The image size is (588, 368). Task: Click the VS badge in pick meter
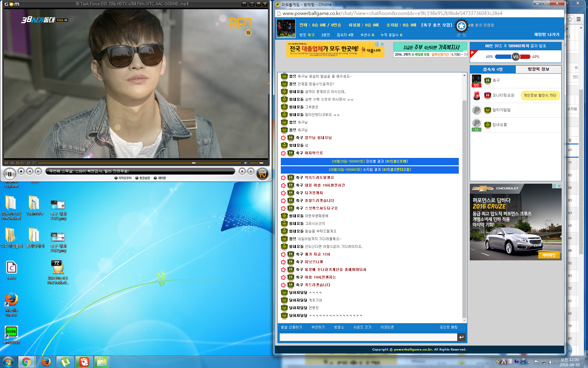point(516,57)
